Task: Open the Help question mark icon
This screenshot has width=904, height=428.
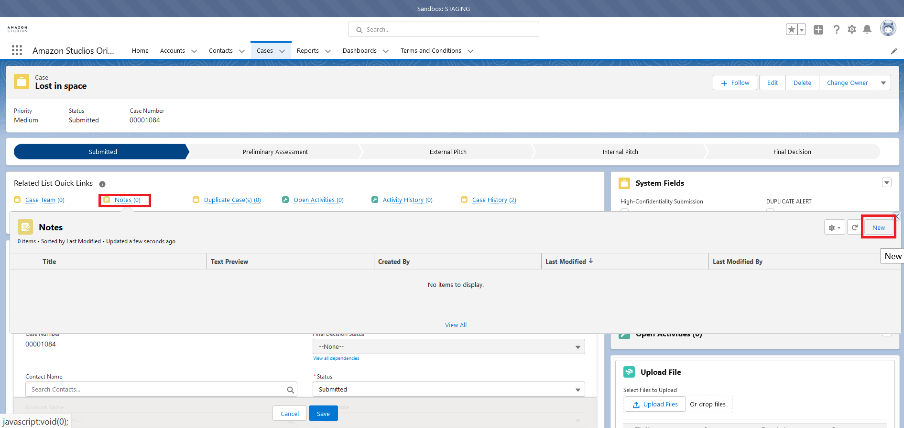Action: tap(837, 30)
